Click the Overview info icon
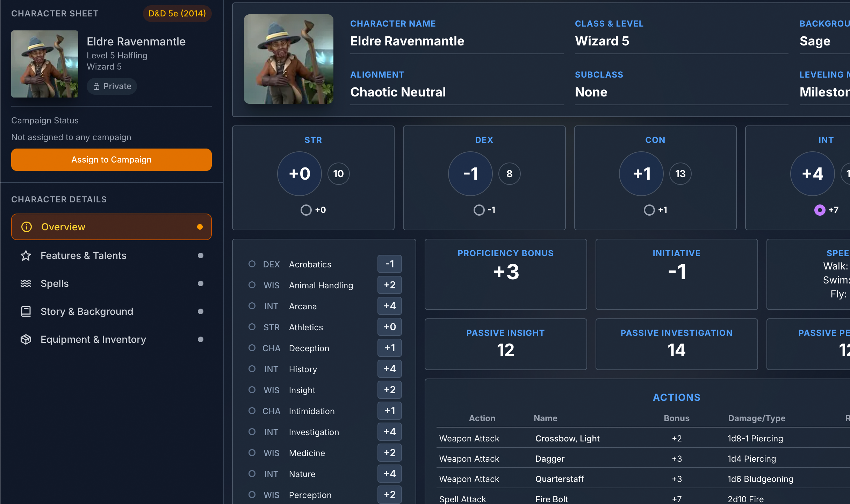Viewport: 850px width, 504px height. 27,227
